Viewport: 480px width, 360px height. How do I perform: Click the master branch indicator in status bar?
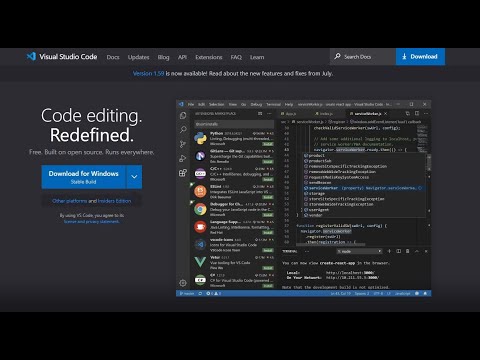click(x=187, y=293)
